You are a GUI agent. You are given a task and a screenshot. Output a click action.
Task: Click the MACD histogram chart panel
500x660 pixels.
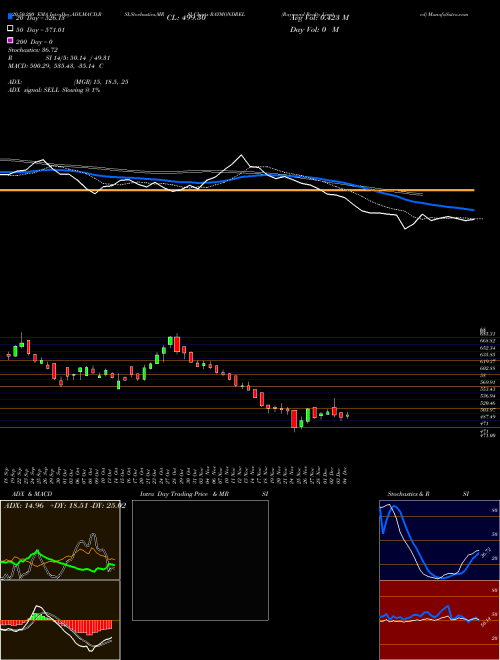point(60,620)
